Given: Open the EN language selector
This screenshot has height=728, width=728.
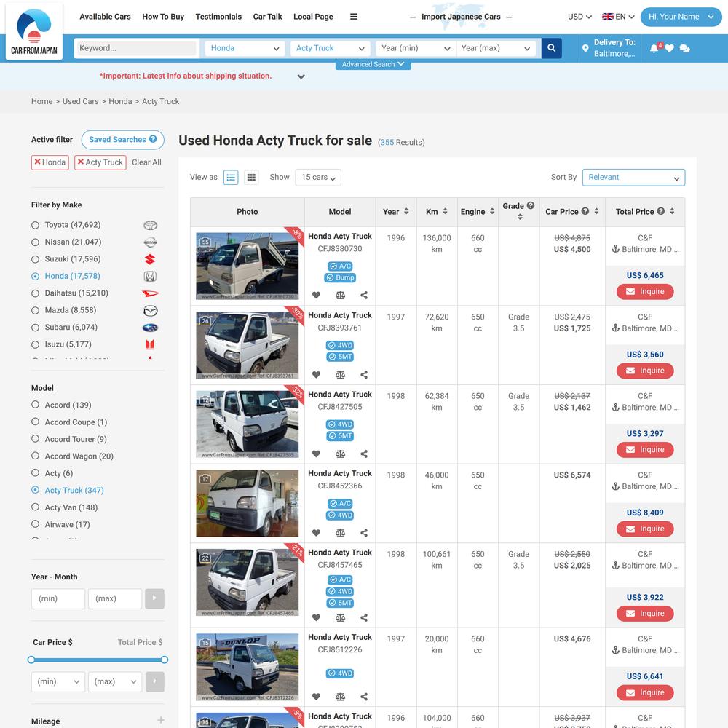Looking at the screenshot, I should pyautogui.click(x=618, y=17).
